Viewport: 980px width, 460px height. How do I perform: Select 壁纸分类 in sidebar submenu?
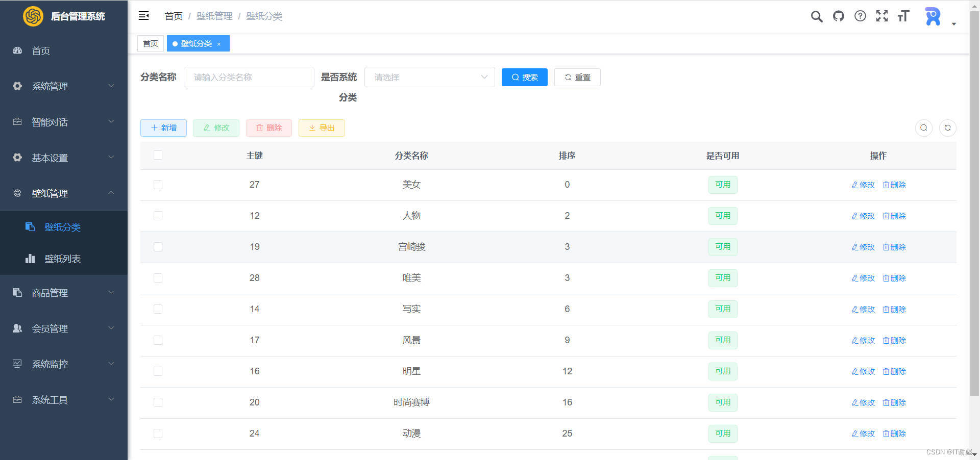click(64, 227)
